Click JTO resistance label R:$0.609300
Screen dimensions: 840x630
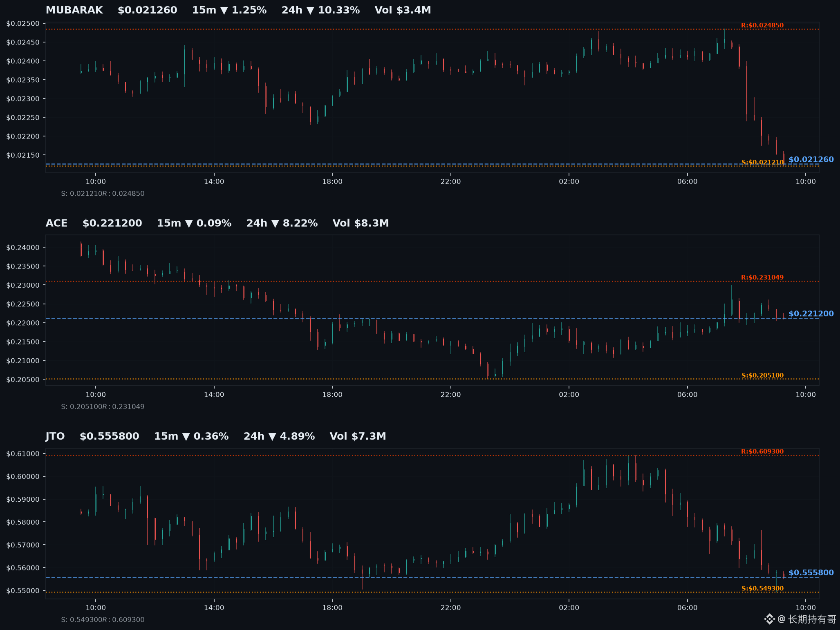pos(762,451)
